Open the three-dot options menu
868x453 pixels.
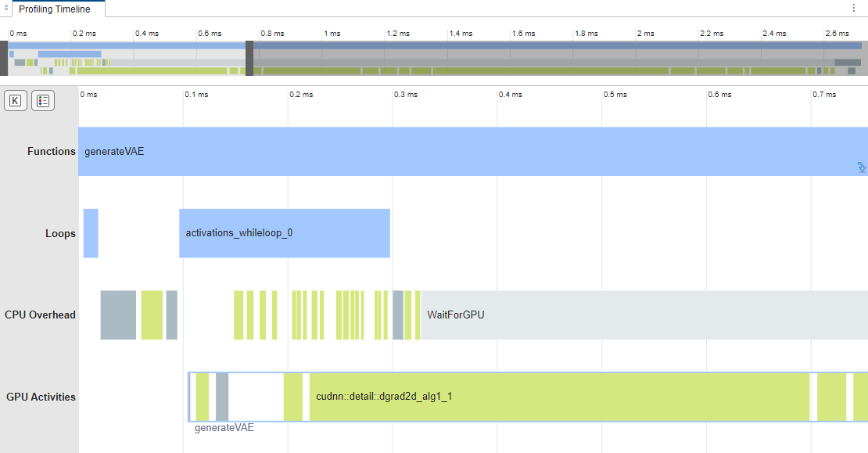coord(854,9)
